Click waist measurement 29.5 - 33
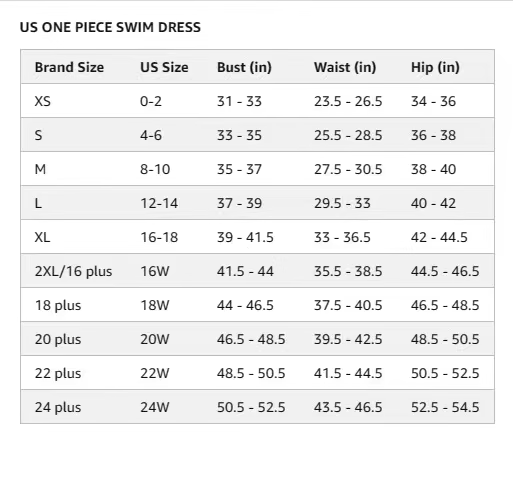 342,203
